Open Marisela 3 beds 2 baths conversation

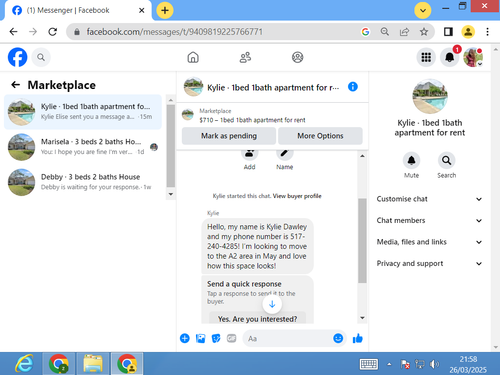tap(83, 147)
